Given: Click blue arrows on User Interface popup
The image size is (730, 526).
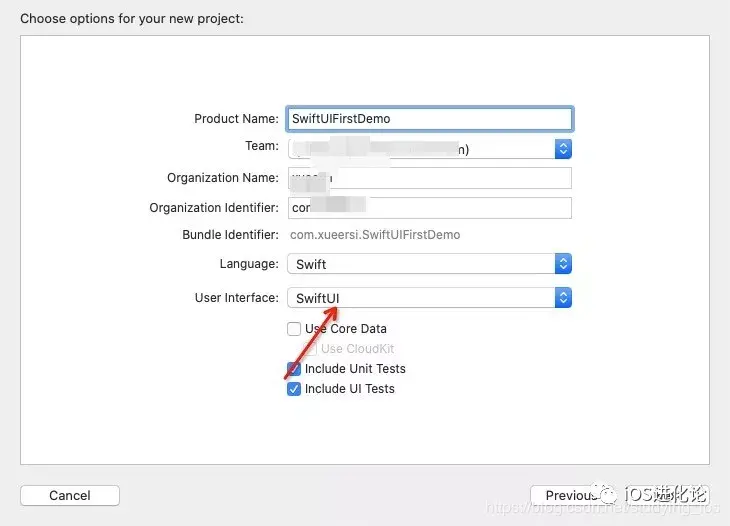Looking at the screenshot, I should (563, 298).
